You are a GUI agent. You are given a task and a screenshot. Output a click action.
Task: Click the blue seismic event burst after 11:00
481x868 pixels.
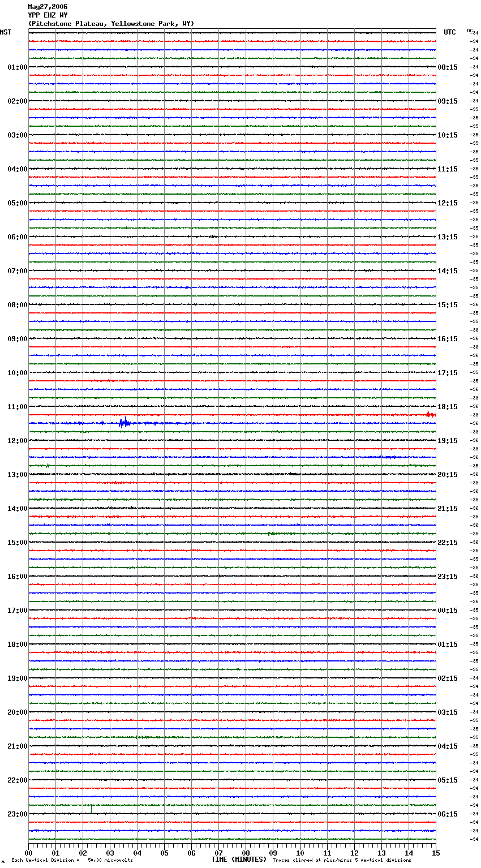[124, 422]
